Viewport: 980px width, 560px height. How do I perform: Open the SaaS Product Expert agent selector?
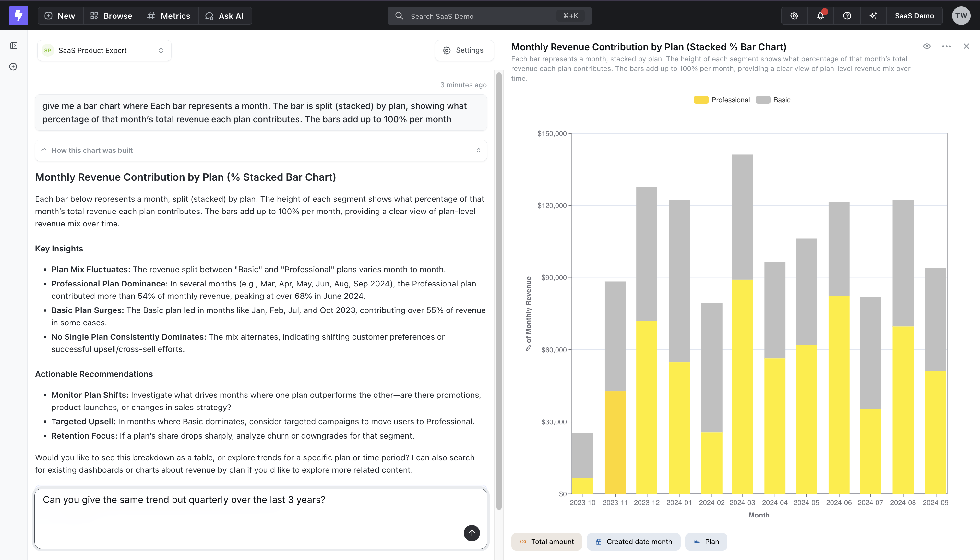(104, 50)
